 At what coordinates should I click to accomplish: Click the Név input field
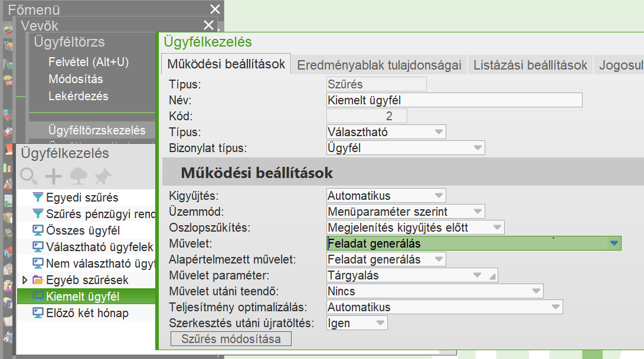[x=454, y=100]
